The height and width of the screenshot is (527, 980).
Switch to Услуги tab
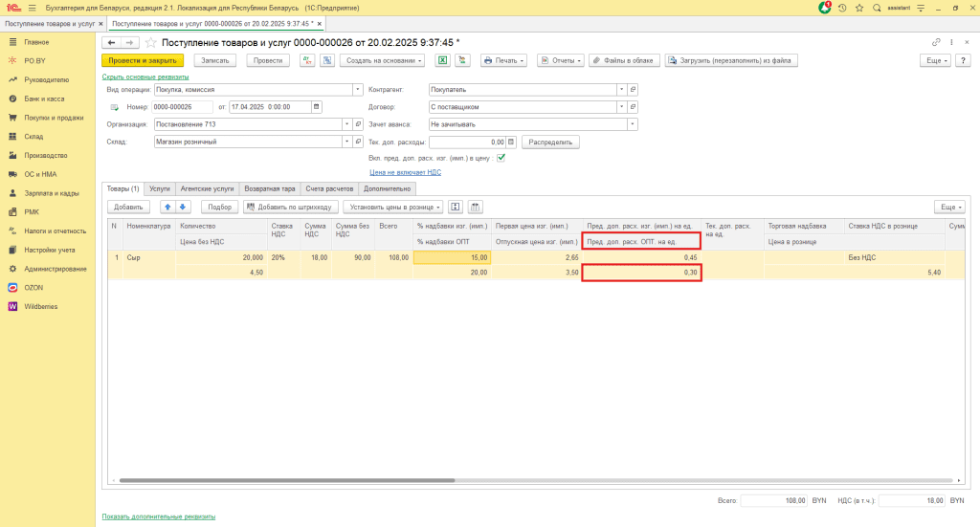click(x=160, y=188)
